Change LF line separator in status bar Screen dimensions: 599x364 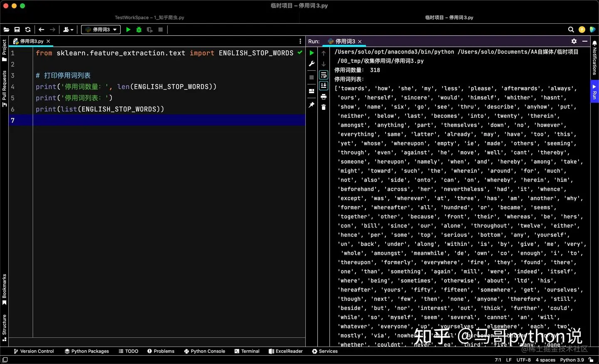pos(509,360)
